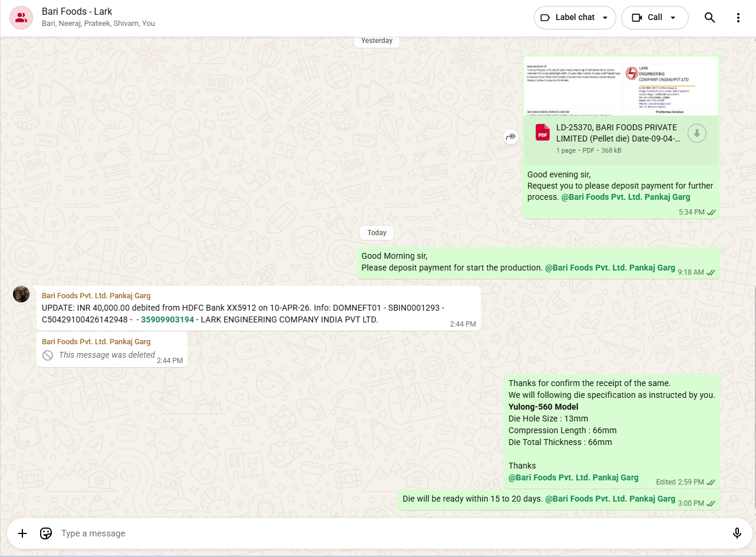Viewport: 756px width, 557px height.
Task: Click the deleted message bubble
Action: 107,355
